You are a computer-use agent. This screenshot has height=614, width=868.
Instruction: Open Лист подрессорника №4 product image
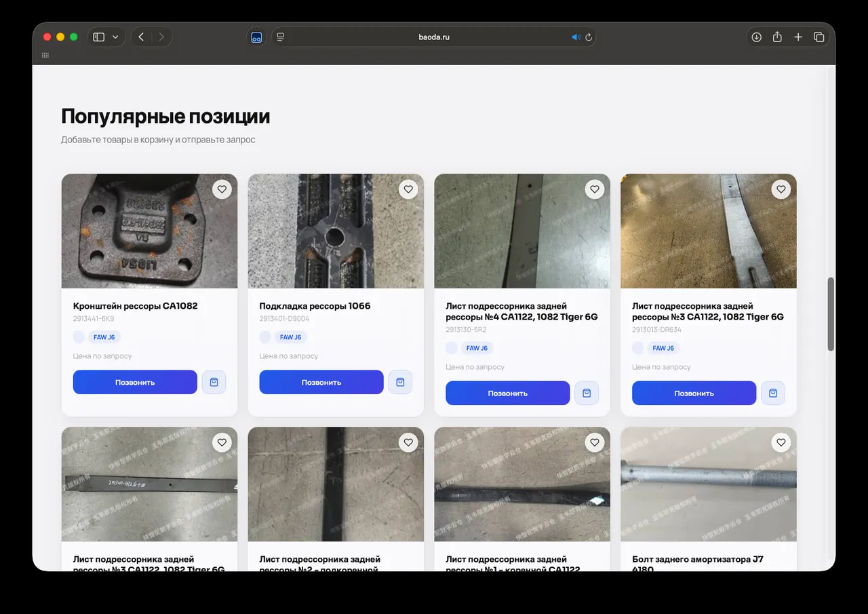[x=522, y=231]
